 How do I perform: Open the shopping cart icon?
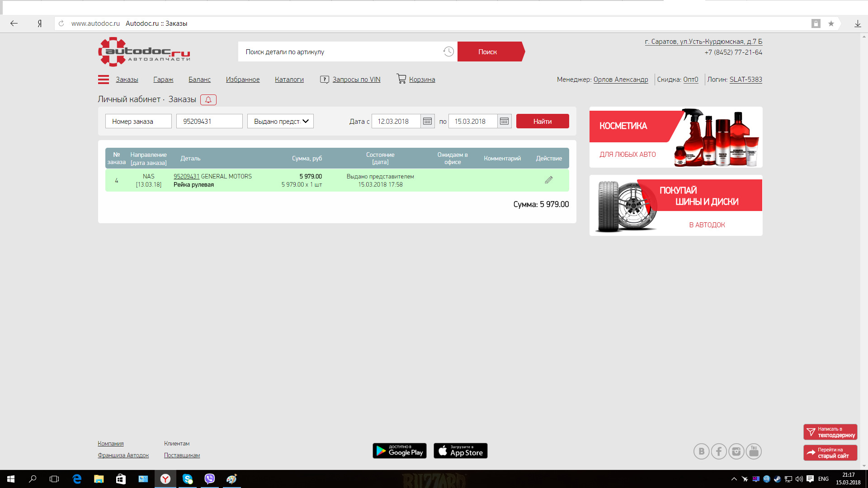click(x=401, y=79)
